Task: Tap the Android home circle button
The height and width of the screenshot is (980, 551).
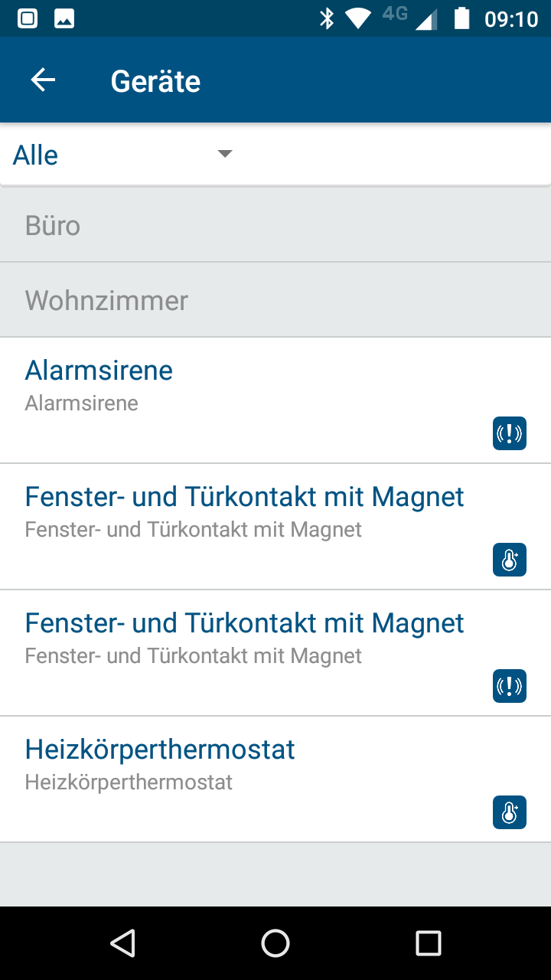Action: (x=275, y=943)
